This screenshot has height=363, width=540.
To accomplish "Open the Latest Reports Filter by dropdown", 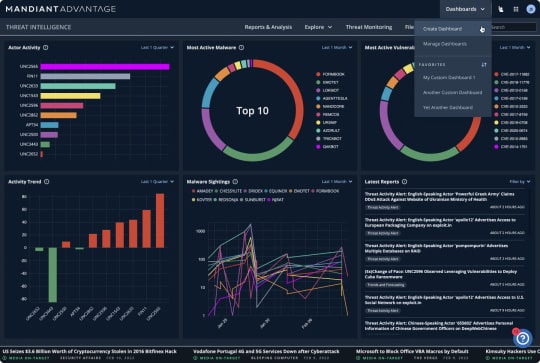I will 520,182.
